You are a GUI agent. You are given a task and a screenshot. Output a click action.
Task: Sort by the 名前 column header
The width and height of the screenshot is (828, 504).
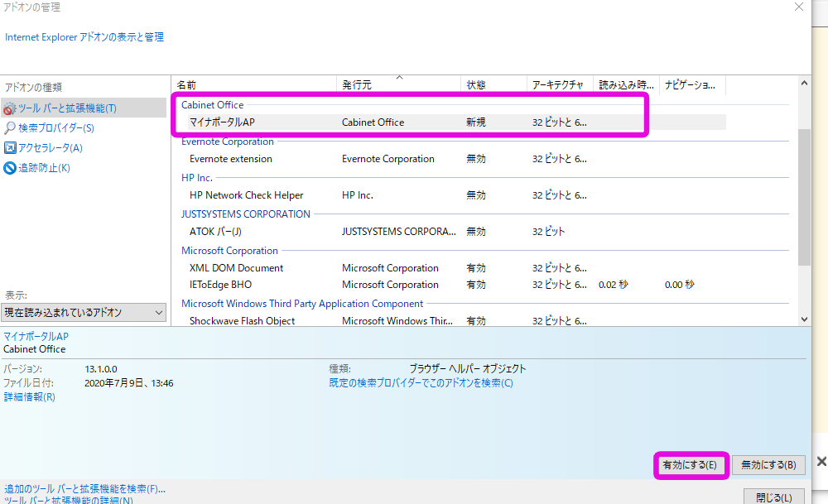[x=254, y=85]
